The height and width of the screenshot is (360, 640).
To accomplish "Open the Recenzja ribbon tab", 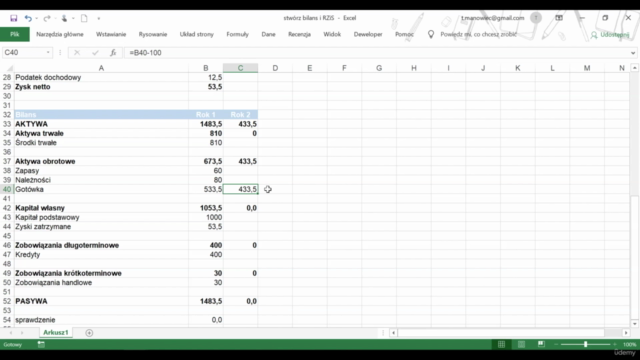I will (299, 34).
